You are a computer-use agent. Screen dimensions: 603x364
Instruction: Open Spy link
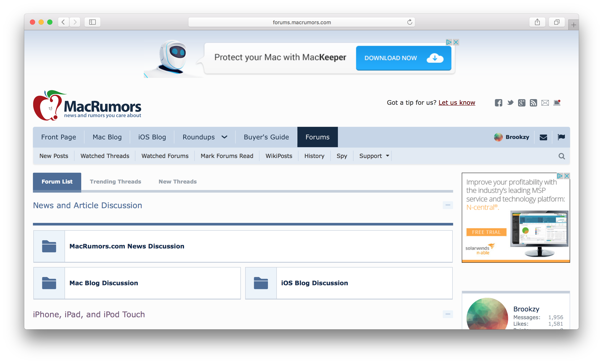tap(342, 156)
